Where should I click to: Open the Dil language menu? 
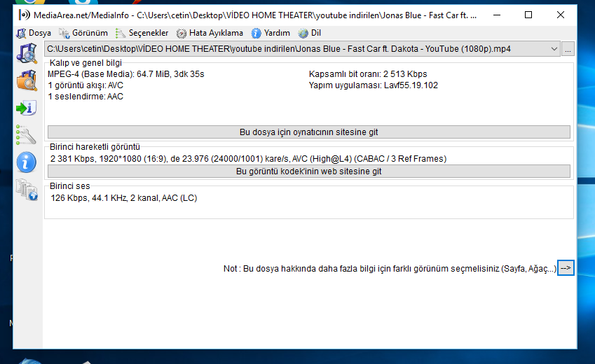(x=310, y=33)
